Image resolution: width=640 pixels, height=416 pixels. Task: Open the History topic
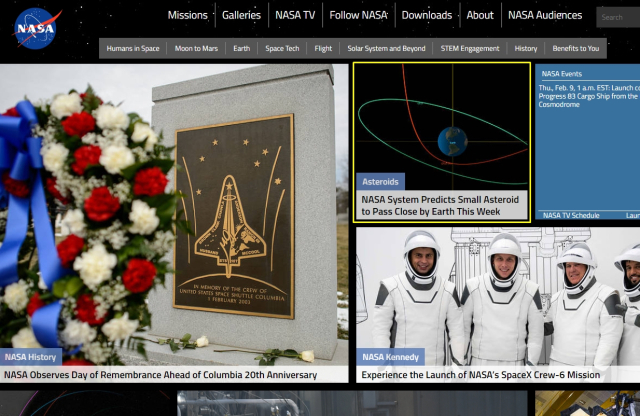(525, 48)
